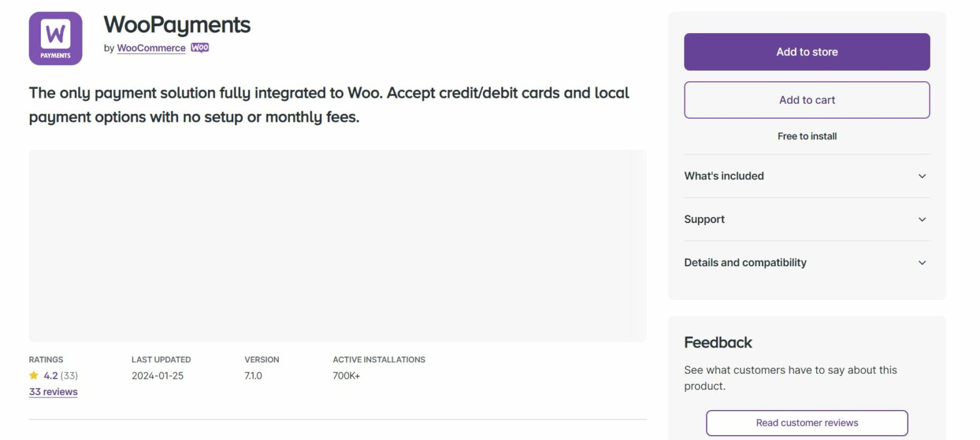This screenshot has width=980, height=440.
Task: Click the product preview image area
Action: [337, 244]
